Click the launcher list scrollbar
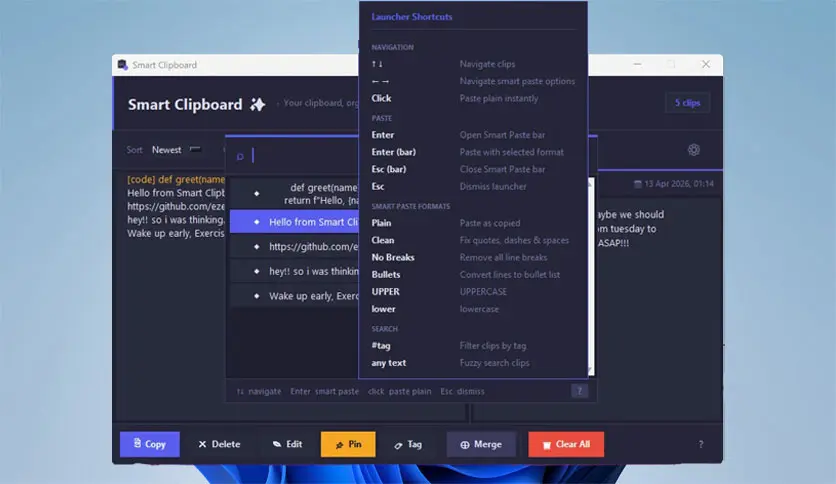The width and height of the screenshot is (836, 484). (590, 277)
